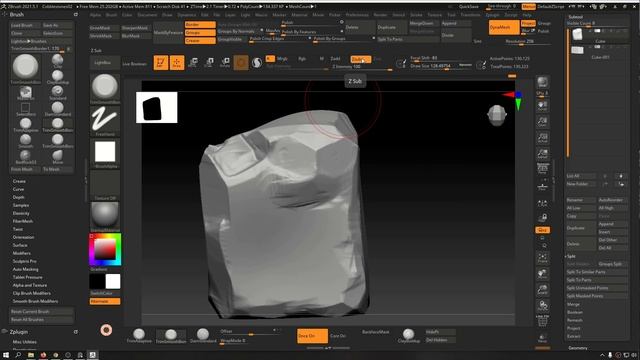Toggle the Crease option
The width and height of the screenshot is (640, 360).
click(200, 41)
